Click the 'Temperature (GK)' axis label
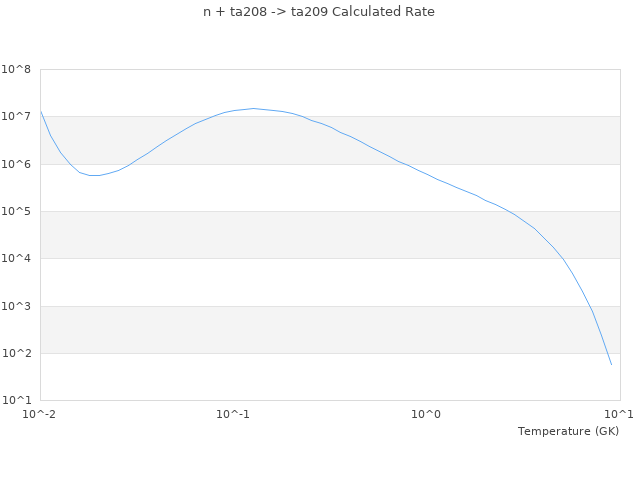This screenshot has height=480, width=640. (568, 431)
